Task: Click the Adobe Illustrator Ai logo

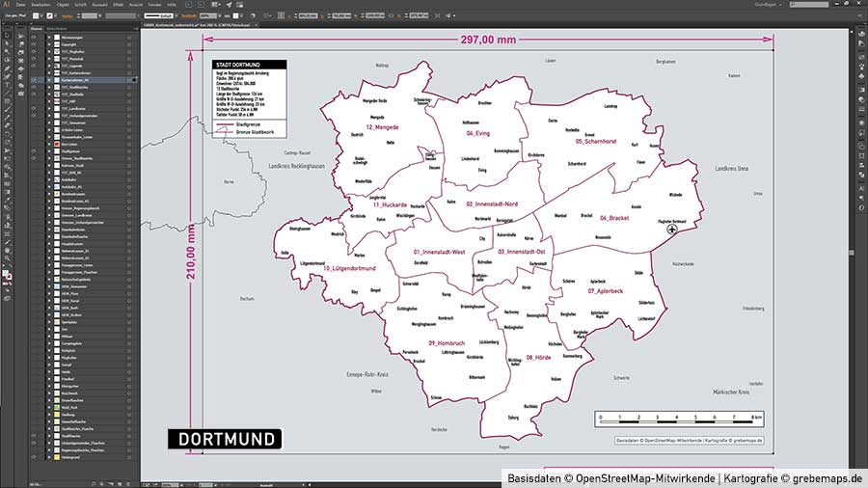Action: point(6,5)
